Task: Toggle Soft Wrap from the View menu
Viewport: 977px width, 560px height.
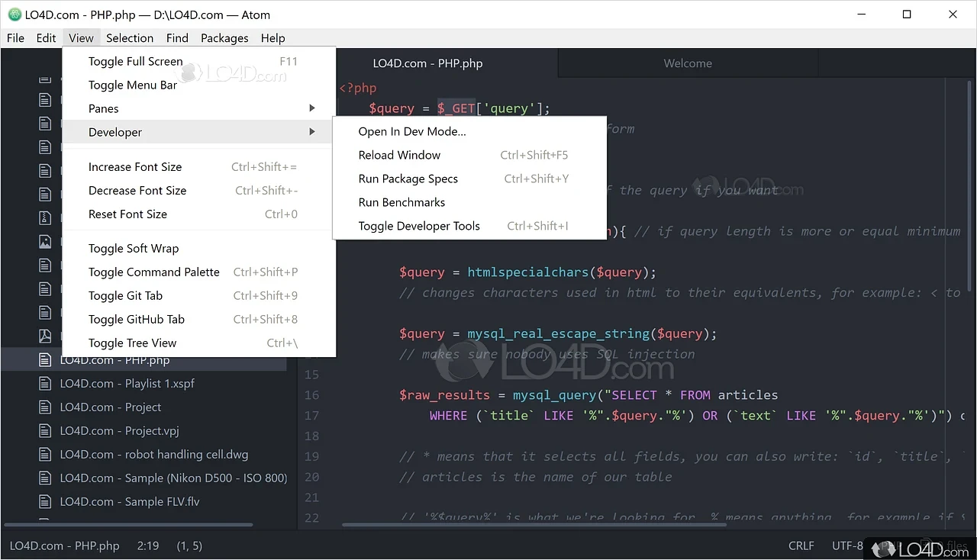Action: pos(134,249)
